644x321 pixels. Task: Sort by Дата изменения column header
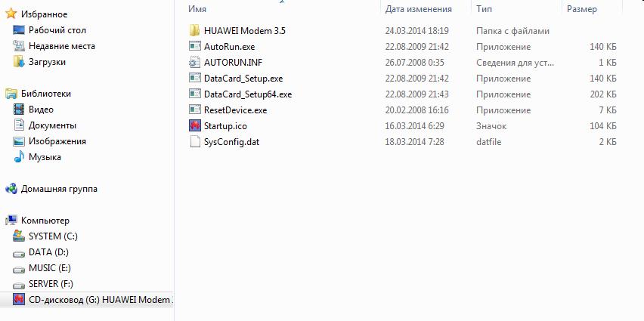pyautogui.click(x=419, y=8)
